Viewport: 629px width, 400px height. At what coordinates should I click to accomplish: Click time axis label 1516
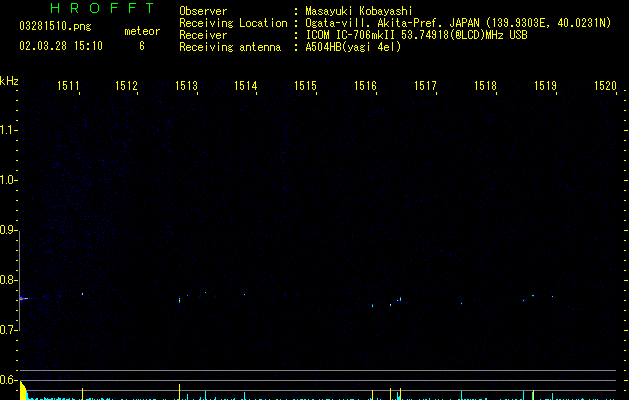point(365,85)
